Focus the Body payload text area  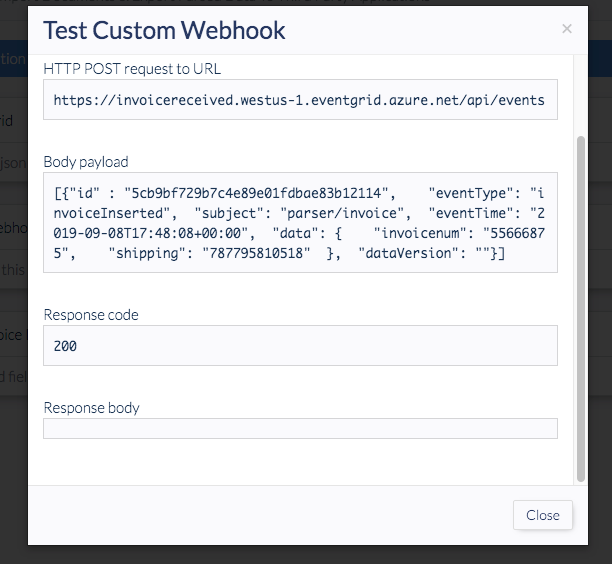(300, 222)
